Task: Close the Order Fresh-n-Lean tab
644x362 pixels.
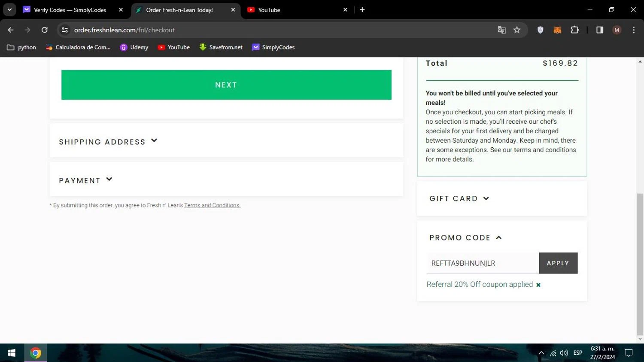Action: [x=233, y=10]
